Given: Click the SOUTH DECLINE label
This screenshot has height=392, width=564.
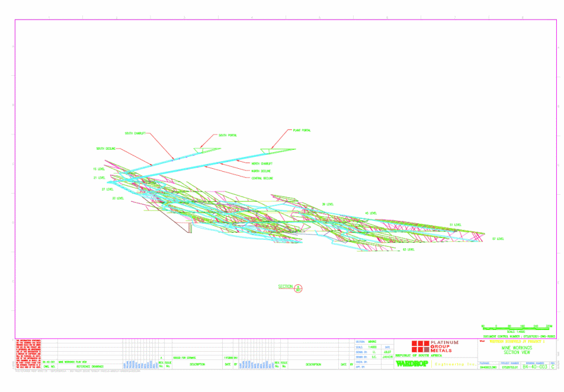Looking at the screenshot, I should (x=105, y=149).
